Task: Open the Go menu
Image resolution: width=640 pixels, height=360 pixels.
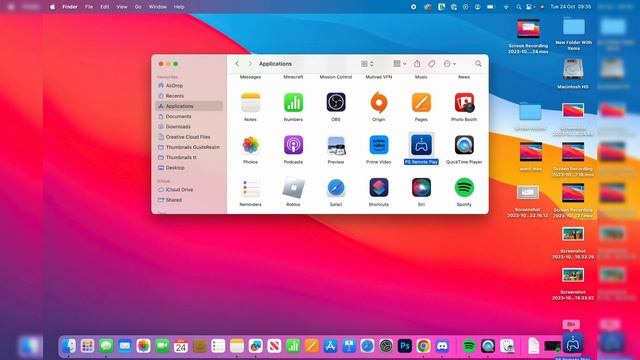Action: [x=138, y=7]
